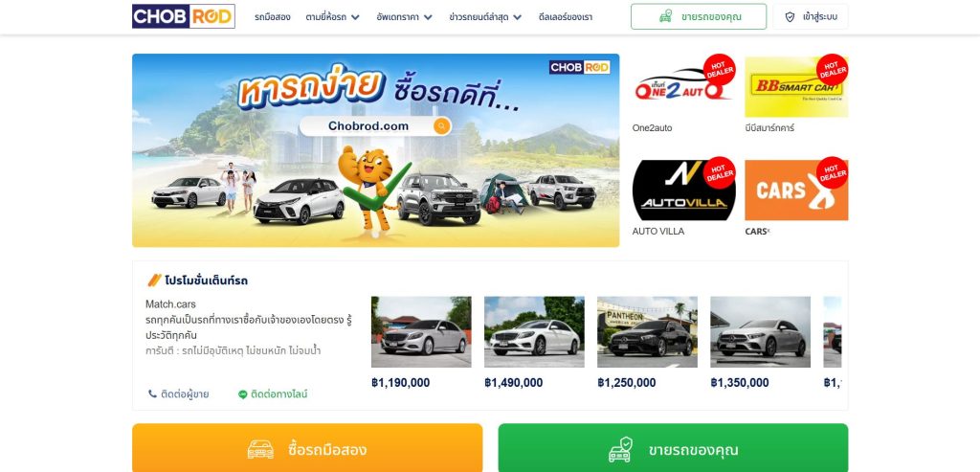This screenshot has height=472, width=980.
Task: Click the green-outlined ขายรถของคุณ header button
Action: [x=698, y=16]
